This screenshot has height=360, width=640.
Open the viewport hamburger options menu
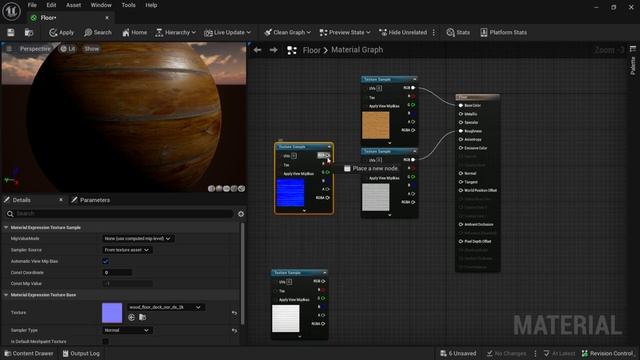[9, 49]
